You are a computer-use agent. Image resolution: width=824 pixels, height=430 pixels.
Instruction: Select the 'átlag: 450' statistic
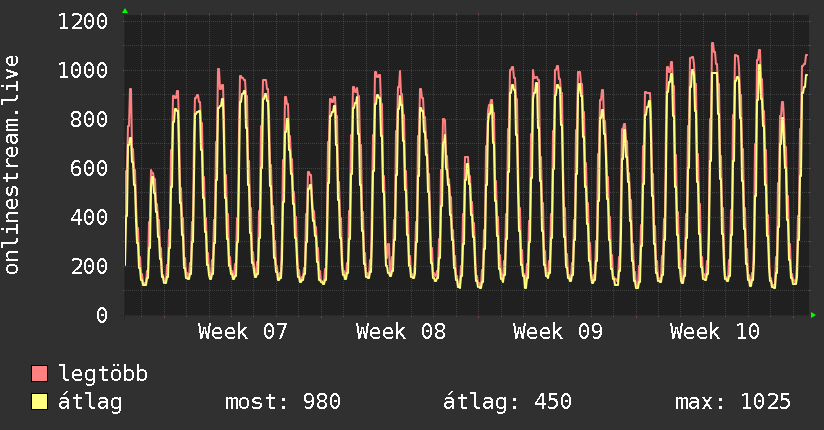coord(507,402)
